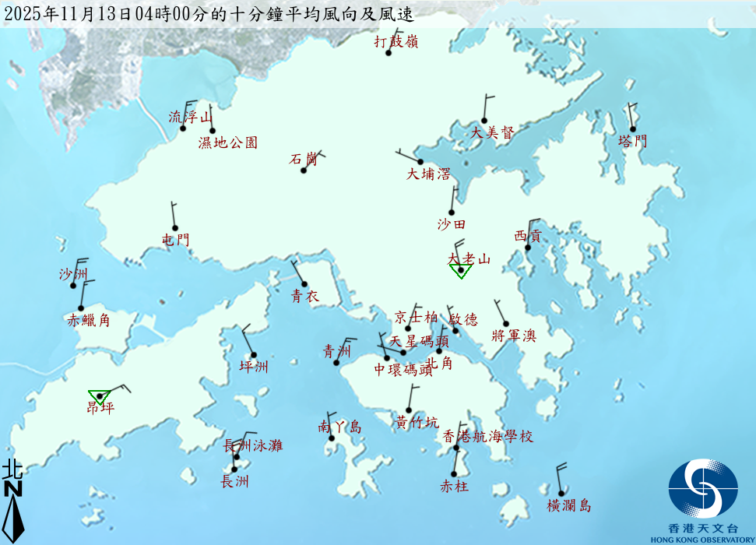Viewport: 756px width, 545px height.
Task: Select the 西貢 station label
Action: click(528, 235)
